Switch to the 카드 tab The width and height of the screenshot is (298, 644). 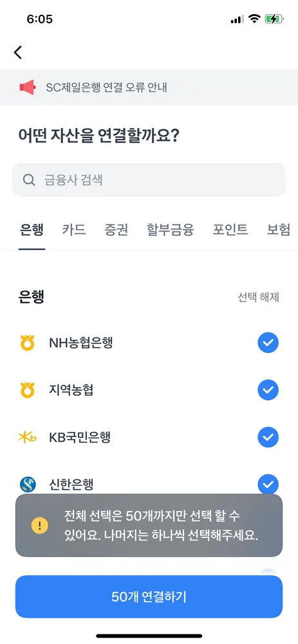[x=74, y=229]
